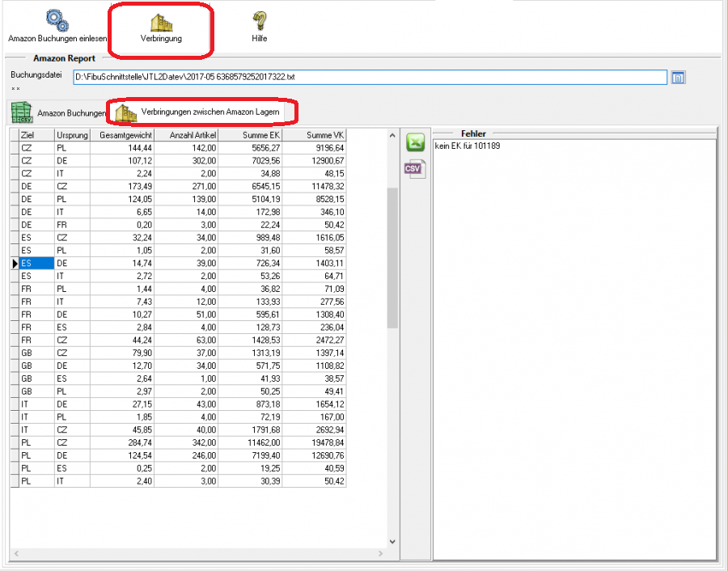
Task: Sort by Ursprung column header
Action: pyautogui.click(x=71, y=135)
